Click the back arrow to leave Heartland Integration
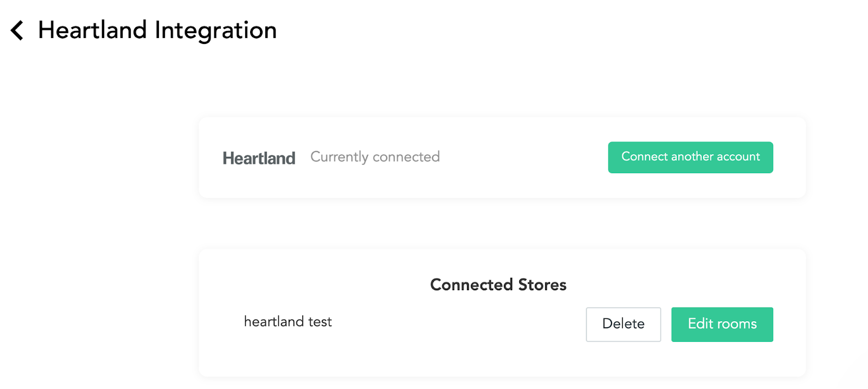The image size is (868, 389). [x=16, y=30]
